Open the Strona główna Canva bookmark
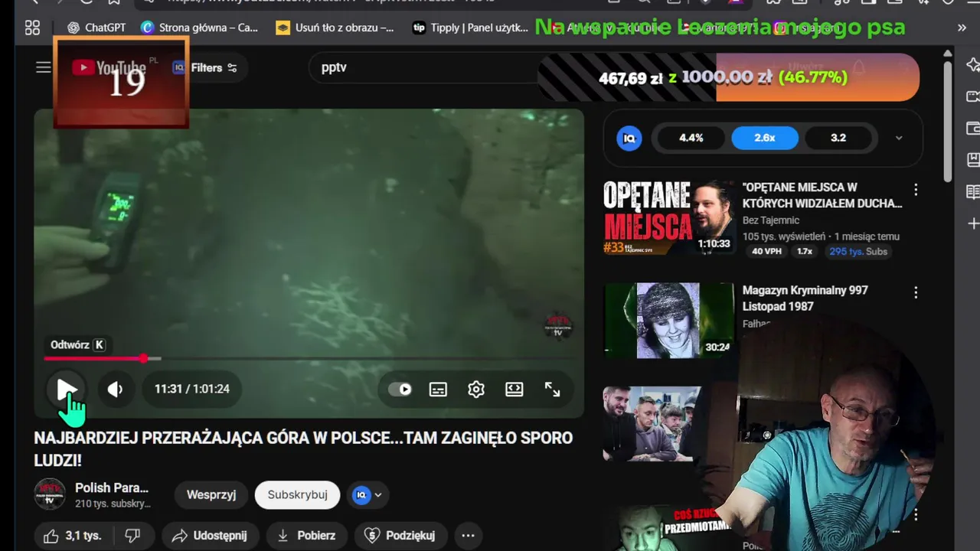Screen dimensions: 980x551 [200, 28]
